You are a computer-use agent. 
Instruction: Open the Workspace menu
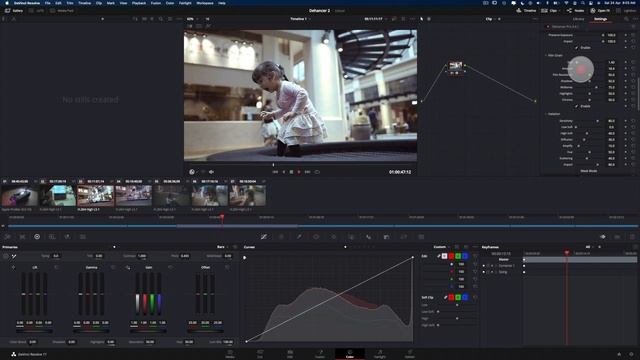pyautogui.click(x=205, y=3)
